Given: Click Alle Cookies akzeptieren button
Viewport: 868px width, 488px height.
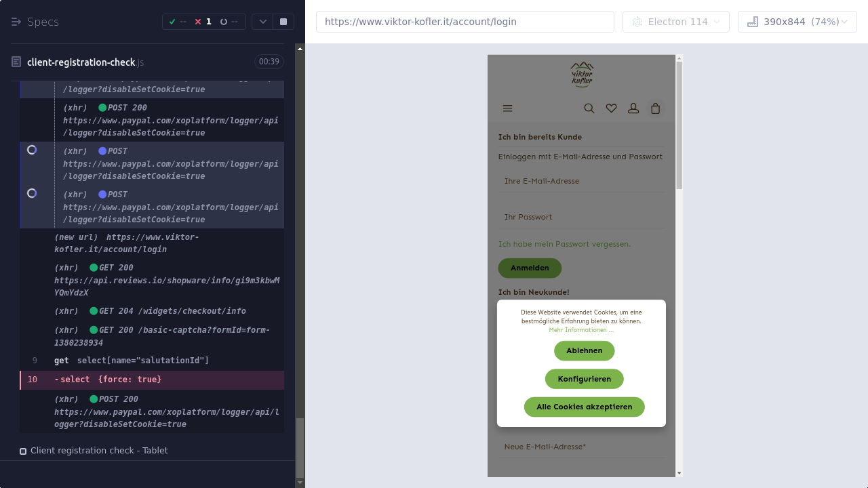Looking at the screenshot, I should (584, 407).
